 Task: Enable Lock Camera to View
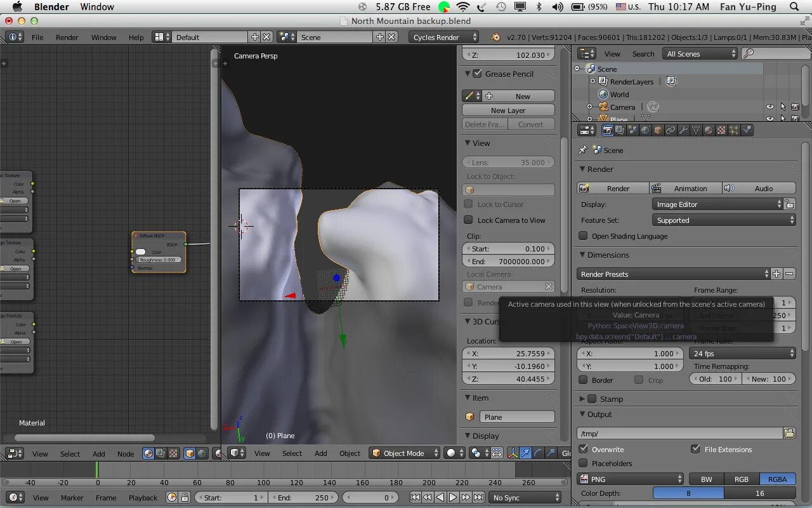click(468, 220)
